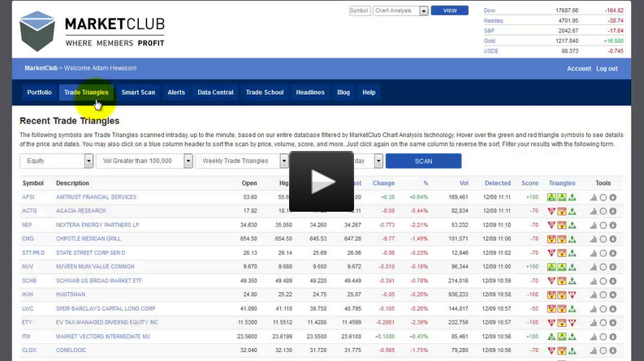The width and height of the screenshot is (644, 361).
Task: Click green monthly triangle for NUV
Action: pyautogui.click(x=572, y=267)
